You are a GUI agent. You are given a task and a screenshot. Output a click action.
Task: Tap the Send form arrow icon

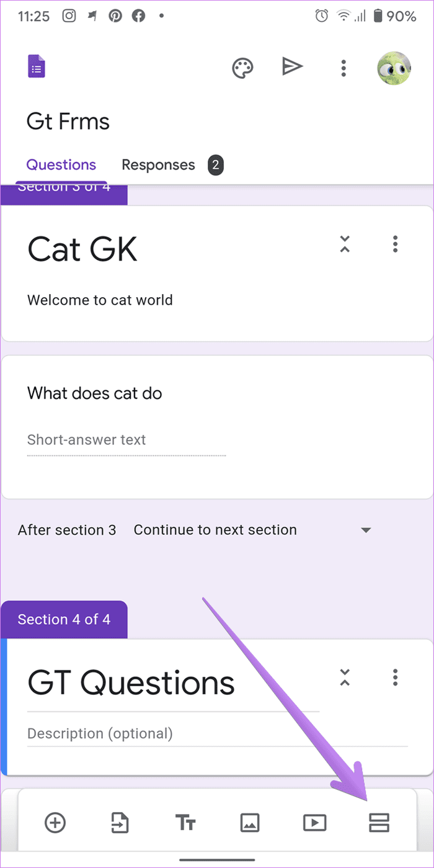pyautogui.click(x=292, y=67)
